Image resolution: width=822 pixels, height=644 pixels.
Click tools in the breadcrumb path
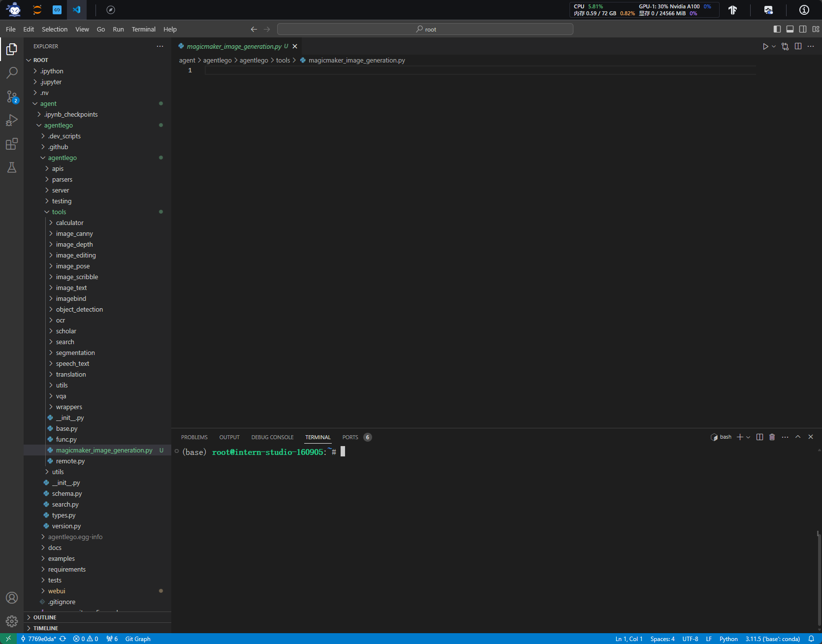click(283, 61)
